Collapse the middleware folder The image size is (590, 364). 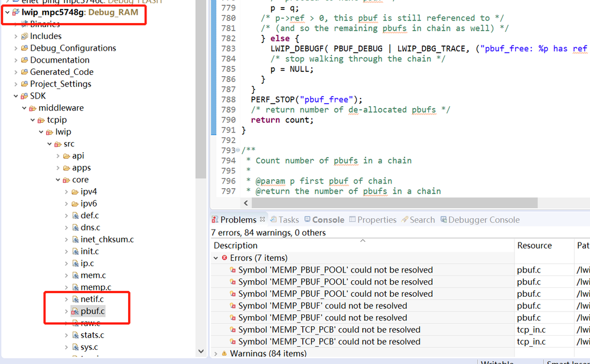coord(24,108)
